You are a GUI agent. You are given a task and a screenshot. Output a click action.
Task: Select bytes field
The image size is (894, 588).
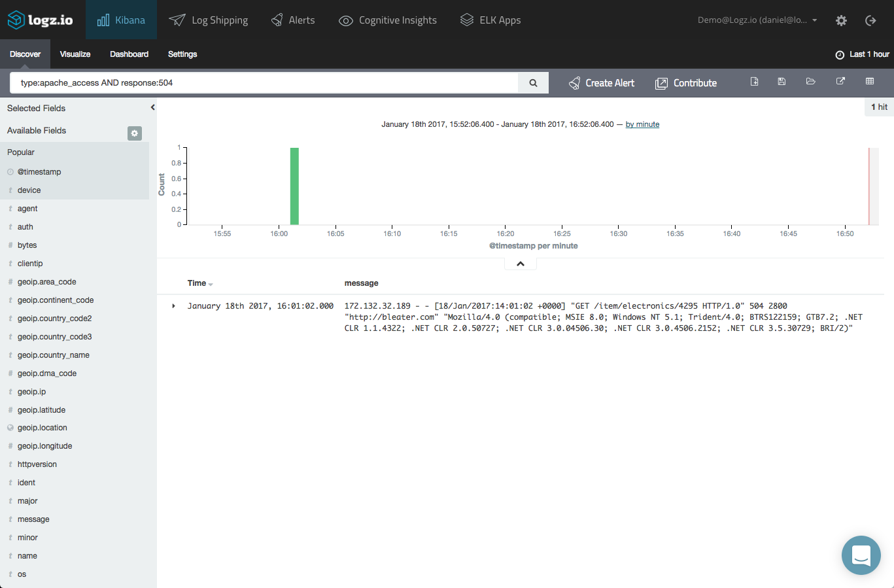27,245
